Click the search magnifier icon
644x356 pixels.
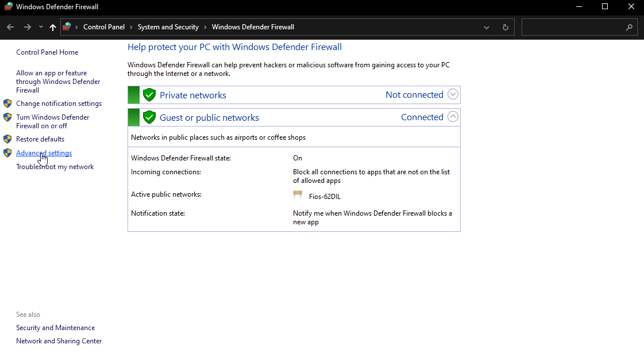[x=629, y=27]
